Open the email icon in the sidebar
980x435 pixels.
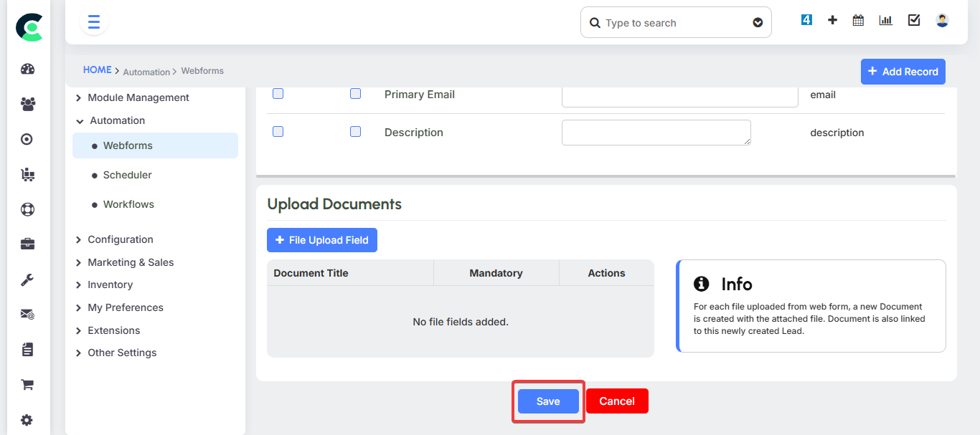coord(27,314)
